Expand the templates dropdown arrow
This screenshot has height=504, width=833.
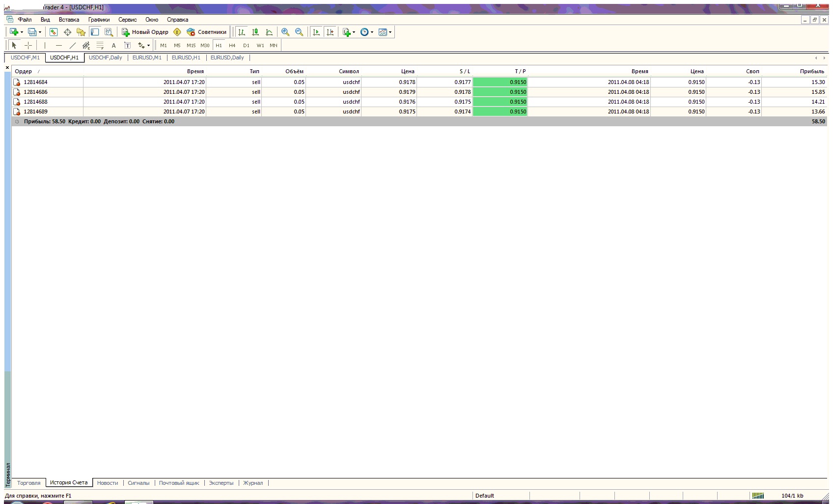(390, 32)
